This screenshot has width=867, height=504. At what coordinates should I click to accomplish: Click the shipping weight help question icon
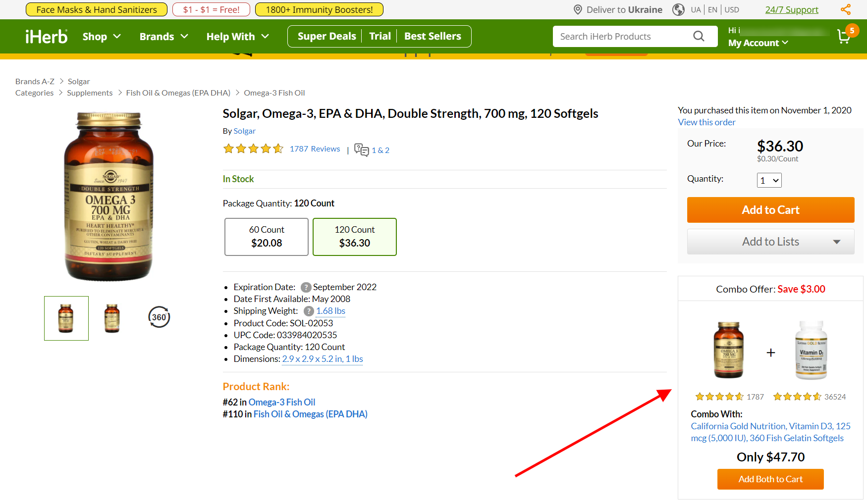[308, 311]
